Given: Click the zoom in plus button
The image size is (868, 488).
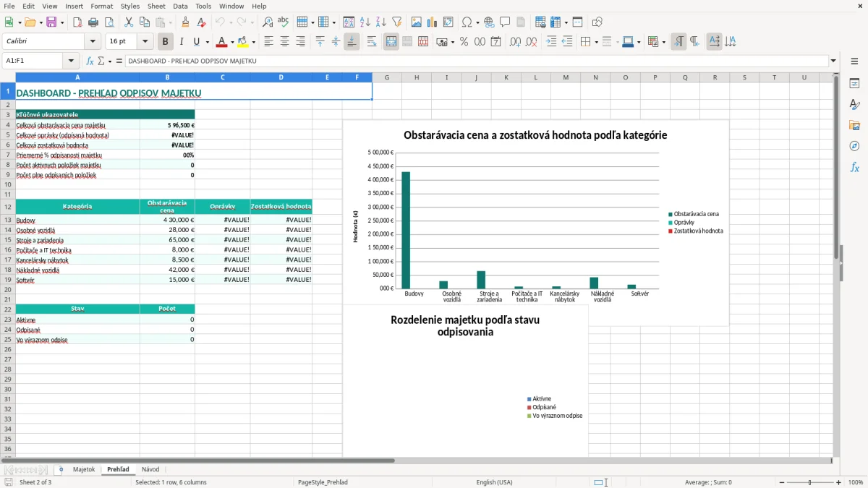Looking at the screenshot, I should click(839, 482).
